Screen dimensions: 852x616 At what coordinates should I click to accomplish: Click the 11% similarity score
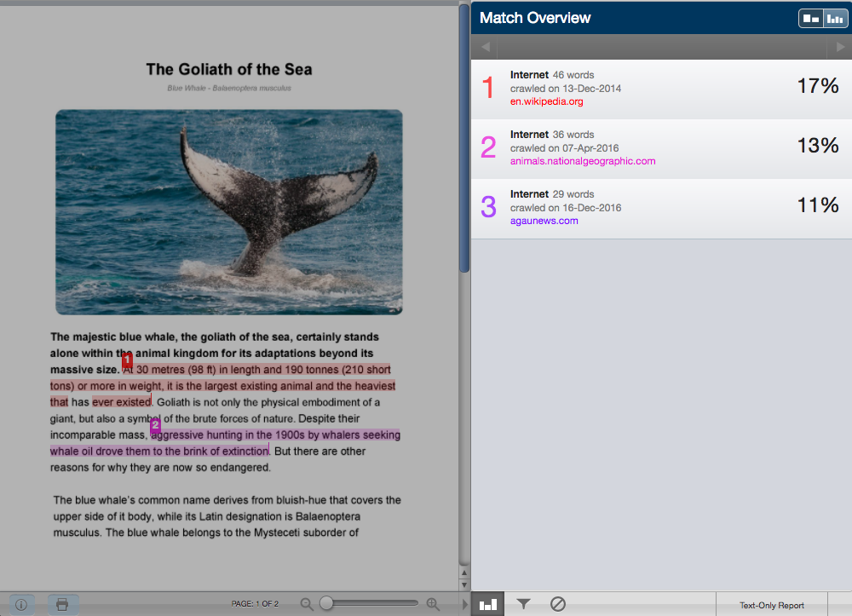point(818,205)
